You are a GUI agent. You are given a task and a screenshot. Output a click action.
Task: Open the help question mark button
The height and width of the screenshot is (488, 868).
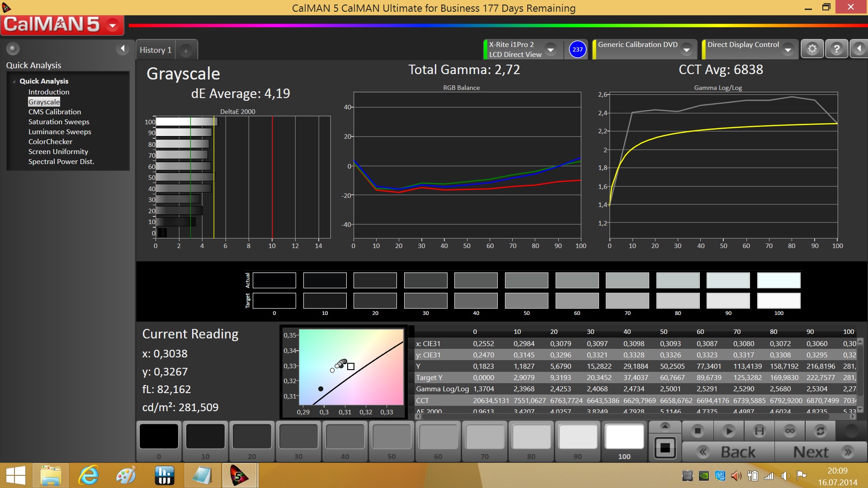(836, 49)
